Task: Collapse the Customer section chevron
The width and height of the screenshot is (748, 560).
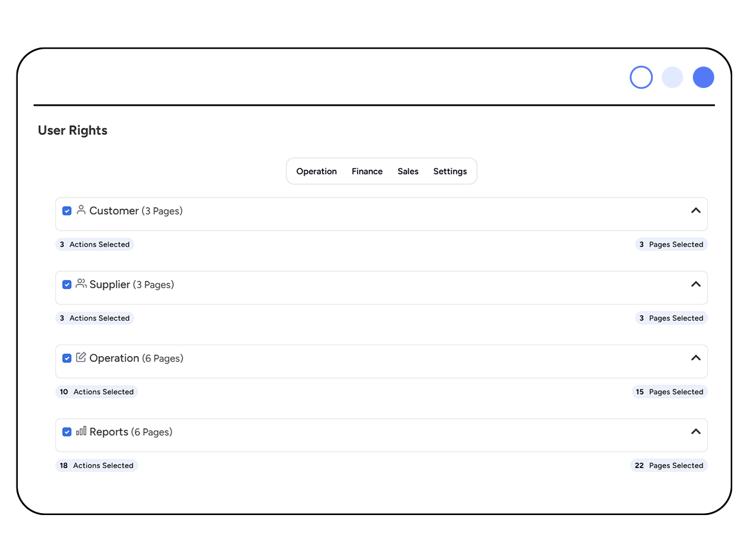Action: click(x=696, y=211)
